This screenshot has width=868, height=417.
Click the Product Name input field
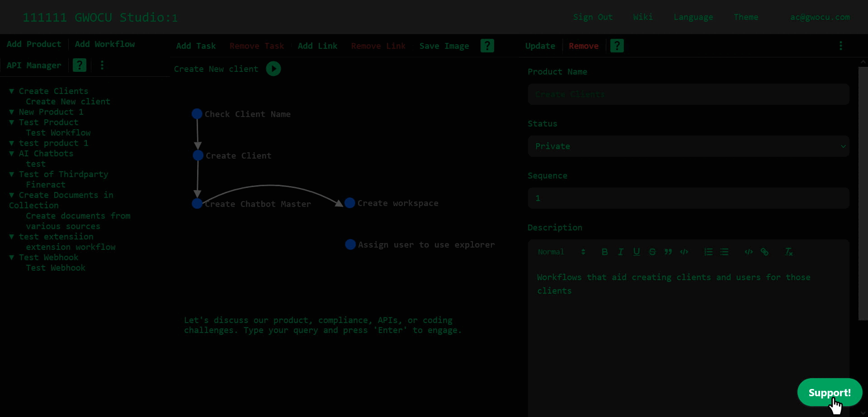[688, 94]
